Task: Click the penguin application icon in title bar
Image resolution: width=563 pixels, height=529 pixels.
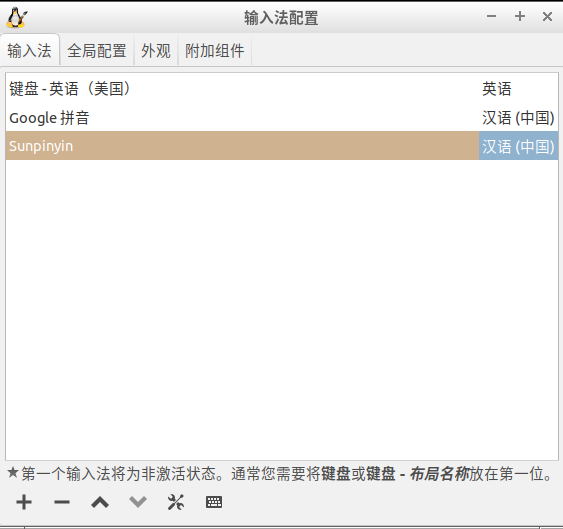Action: [17, 17]
